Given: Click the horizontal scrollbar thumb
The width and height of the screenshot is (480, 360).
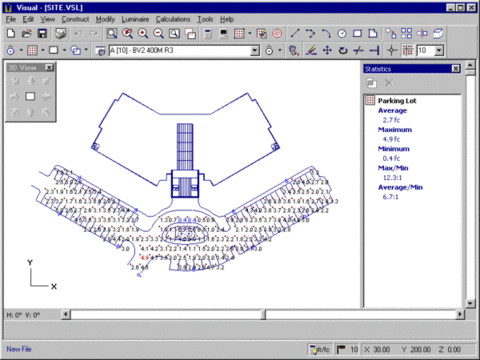Looking at the screenshot, I should pyautogui.click(x=263, y=314).
